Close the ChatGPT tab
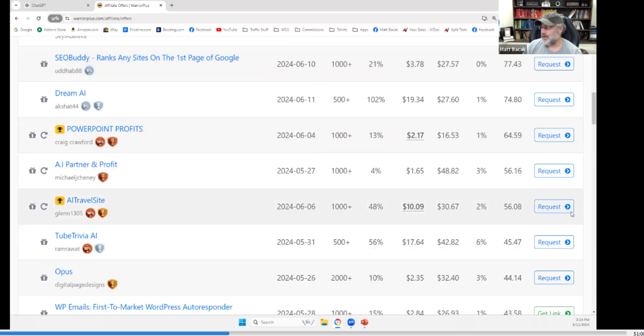 pos(88,5)
